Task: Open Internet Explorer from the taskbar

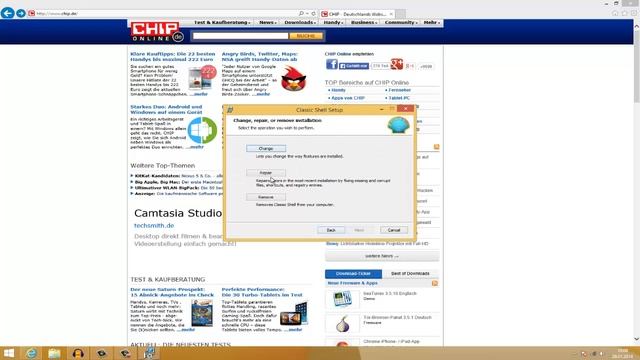Action: 31,353
